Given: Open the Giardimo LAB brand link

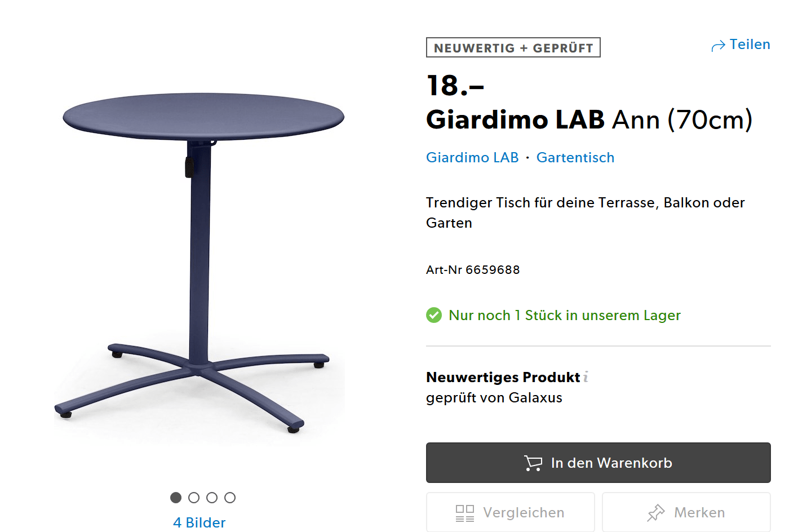Looking at the screenshot, I should click(472, 158).
